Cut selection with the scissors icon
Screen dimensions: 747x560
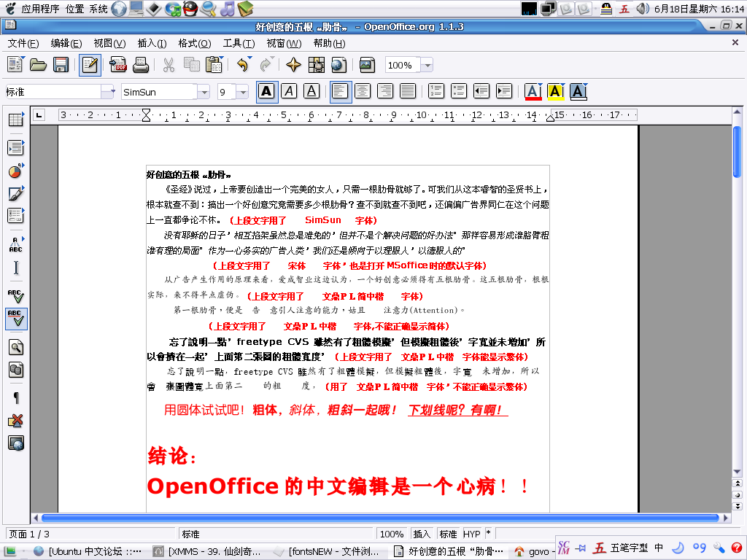[x=169, y=65]
